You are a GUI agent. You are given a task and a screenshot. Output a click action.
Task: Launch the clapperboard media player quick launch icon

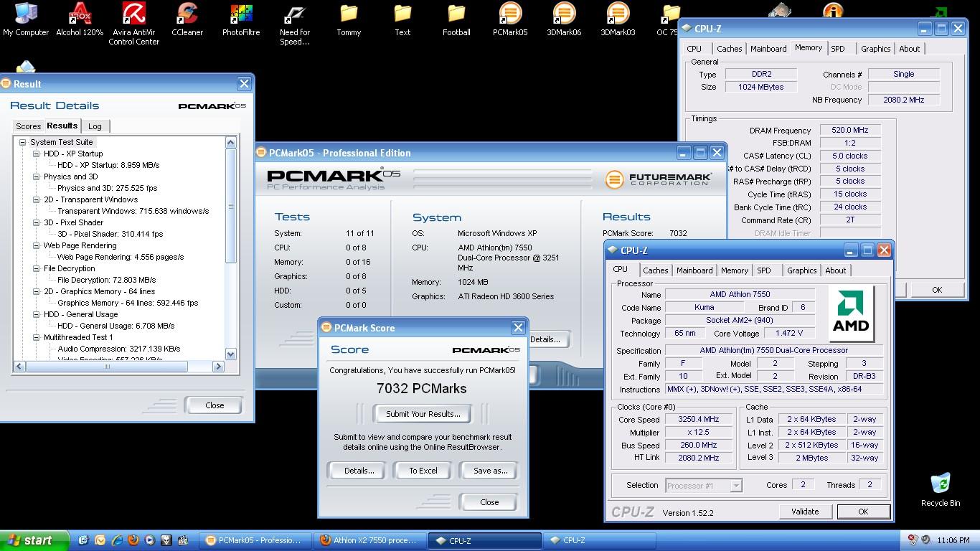[x=183, y=540]
